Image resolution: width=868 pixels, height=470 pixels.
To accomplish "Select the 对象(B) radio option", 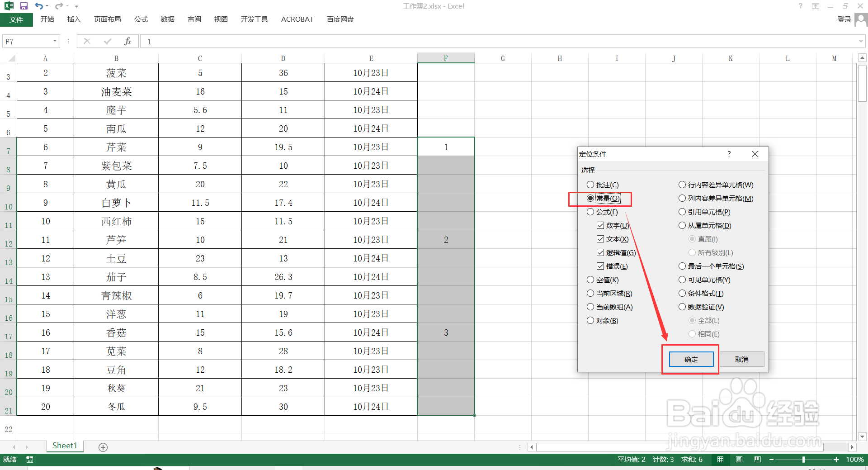I will [x=602, y=320].
